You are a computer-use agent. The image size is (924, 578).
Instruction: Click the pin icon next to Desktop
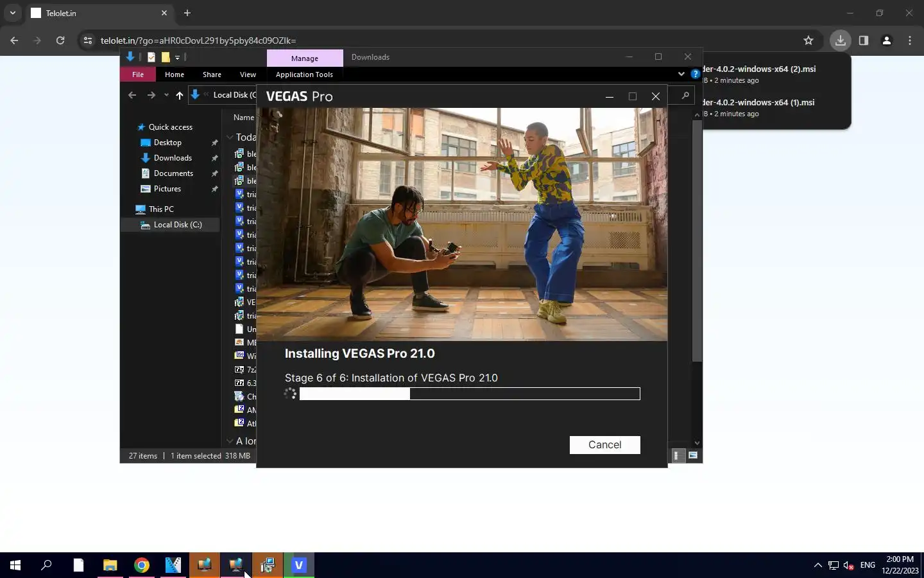pos(214,143)
